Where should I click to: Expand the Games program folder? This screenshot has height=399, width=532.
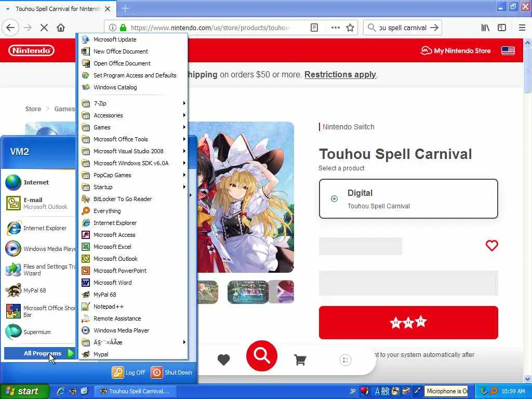coord(134,127)
